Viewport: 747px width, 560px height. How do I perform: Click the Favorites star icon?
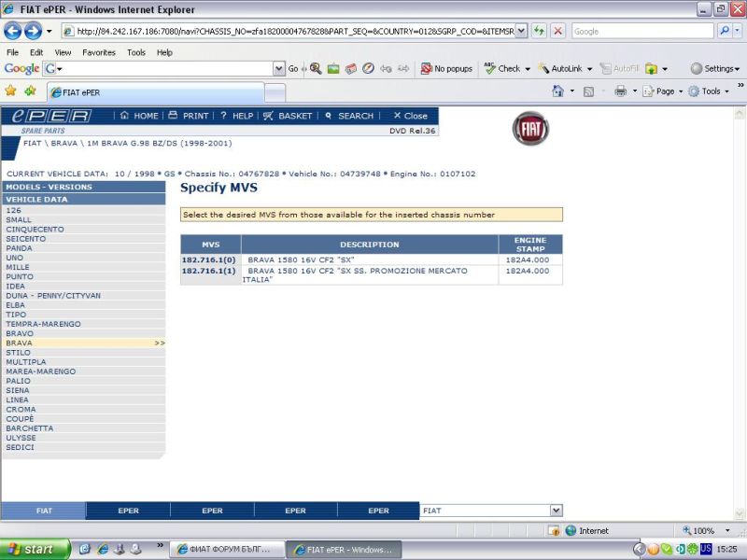(11, 91)
